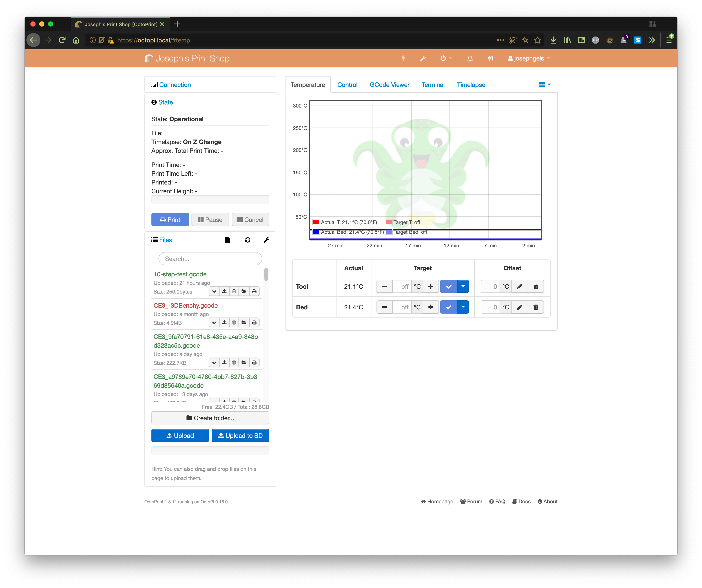Screen dimensions: 702x588
Task: Click the Upload to SD button
Action: [x=240, y=435]
